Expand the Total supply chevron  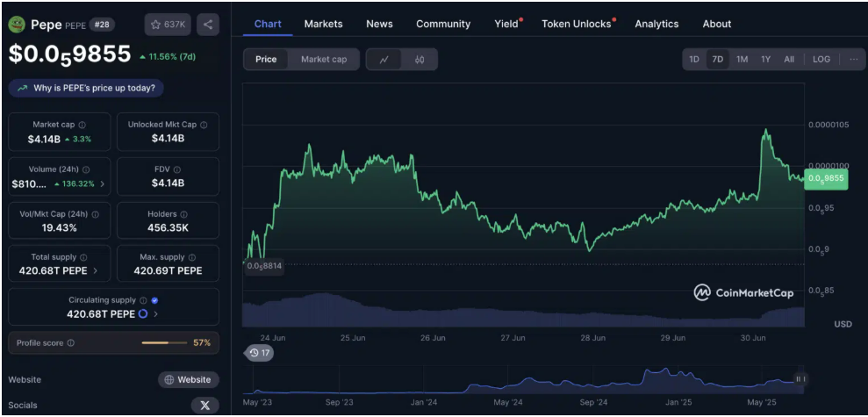(x=95, y=270)
